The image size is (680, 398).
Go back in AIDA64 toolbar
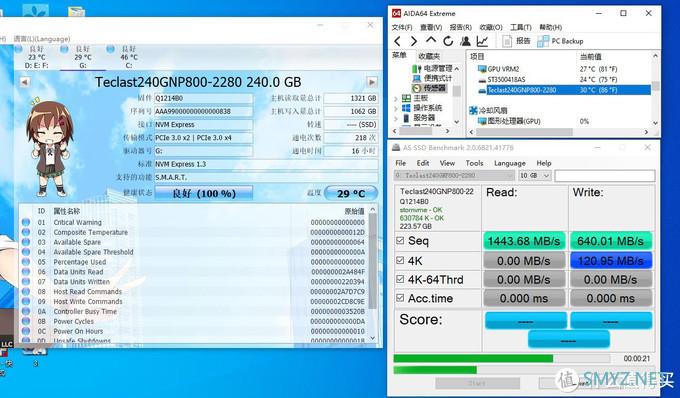pyautogui.click(x=397, y=41)
